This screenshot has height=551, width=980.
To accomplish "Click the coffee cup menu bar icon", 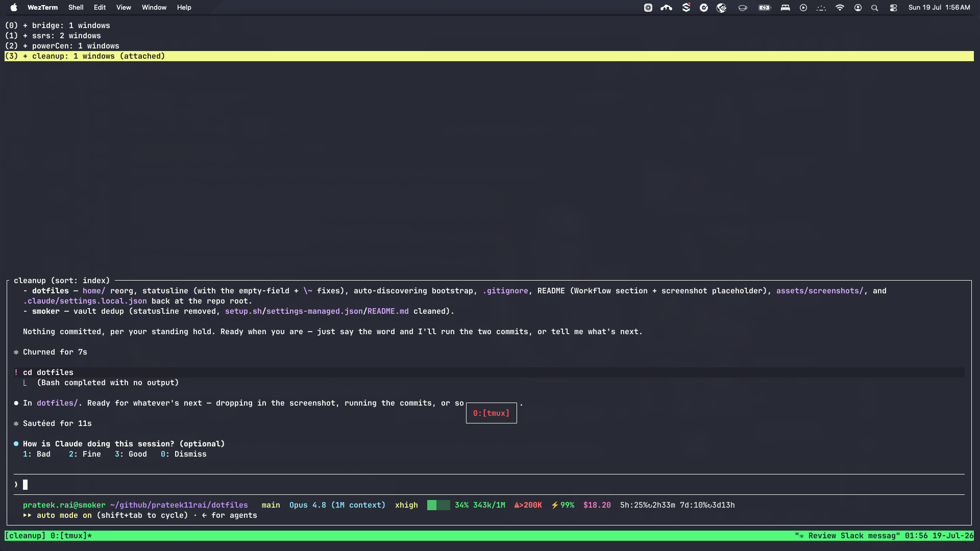I will 743,8.
